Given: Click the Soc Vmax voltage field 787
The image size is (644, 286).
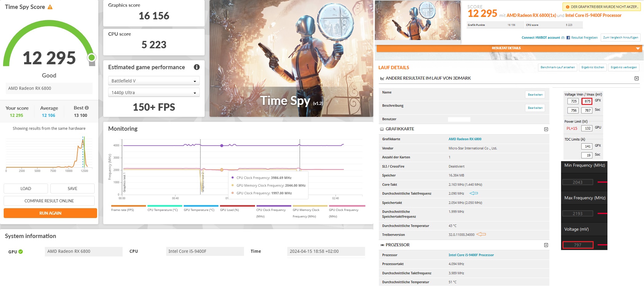Looking at the screenshot, I should pos(587,110).
